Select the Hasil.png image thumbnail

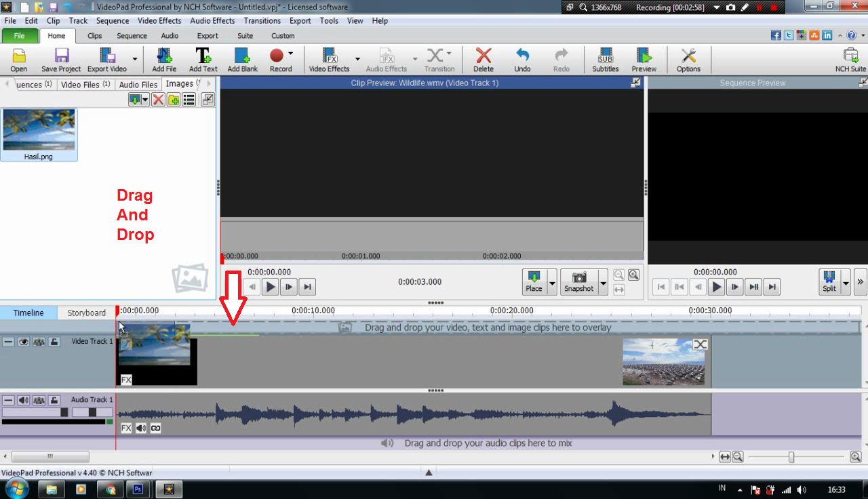(x=39, y=135)
